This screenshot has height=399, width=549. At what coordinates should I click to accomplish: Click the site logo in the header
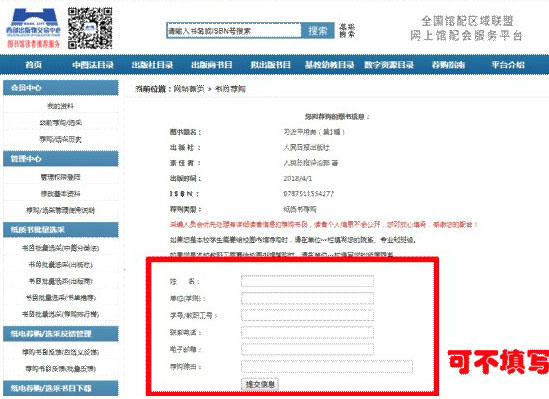coord(33,28)
